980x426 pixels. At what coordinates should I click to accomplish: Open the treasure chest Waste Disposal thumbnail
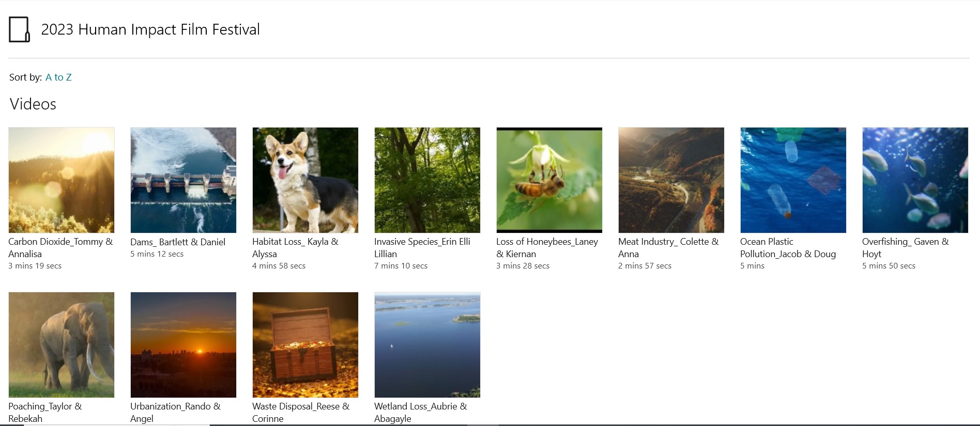pos(305,345)
